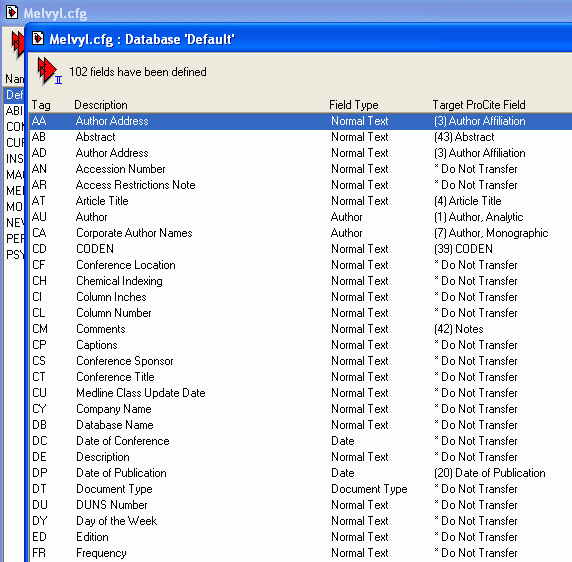Select 'PSY' entry in background window list
The image size is (572, 562).
pos(14,255)
